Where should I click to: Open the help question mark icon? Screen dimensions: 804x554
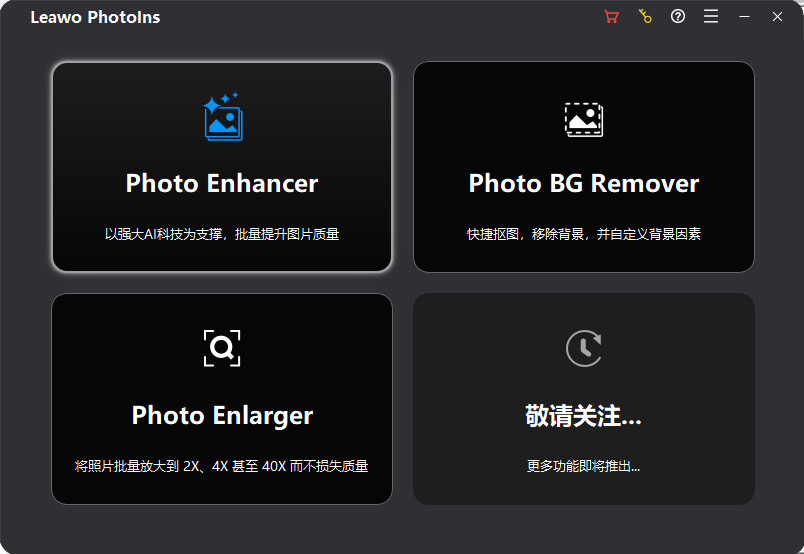coord(678,16)
